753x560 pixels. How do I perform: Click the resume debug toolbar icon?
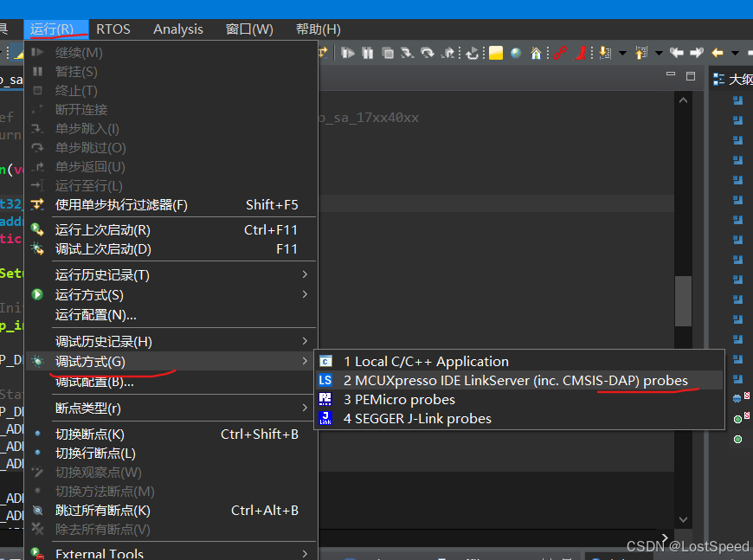pos(348,53)
